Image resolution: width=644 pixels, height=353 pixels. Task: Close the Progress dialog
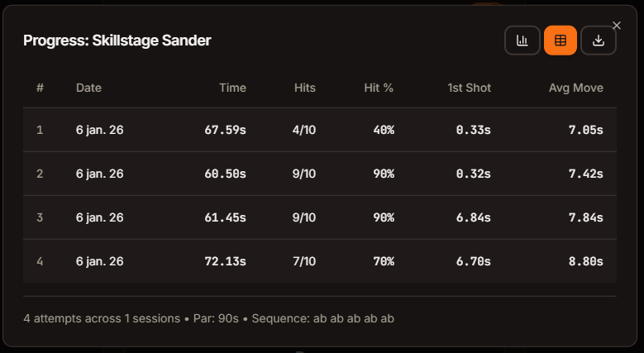[x=616, y=26]
